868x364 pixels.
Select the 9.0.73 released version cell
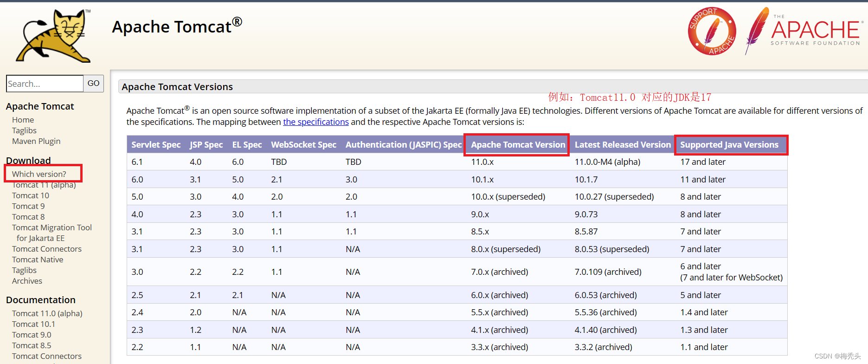tap(586, 214)
